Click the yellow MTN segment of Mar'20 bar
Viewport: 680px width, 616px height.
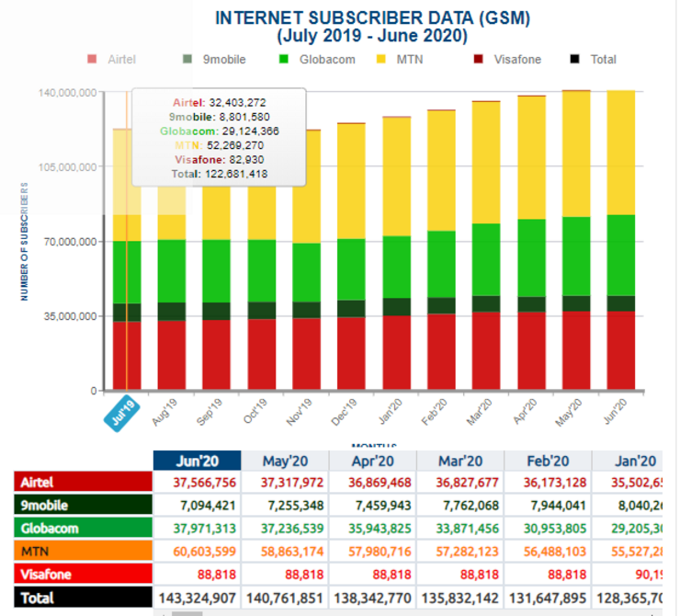click(486, 163)
